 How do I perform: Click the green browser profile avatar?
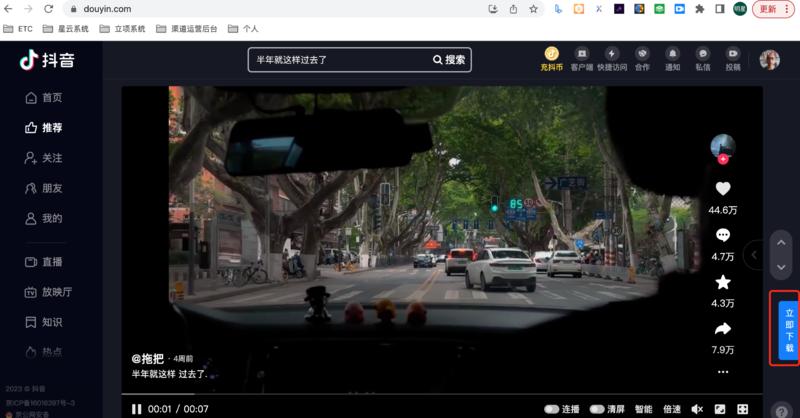740,9
